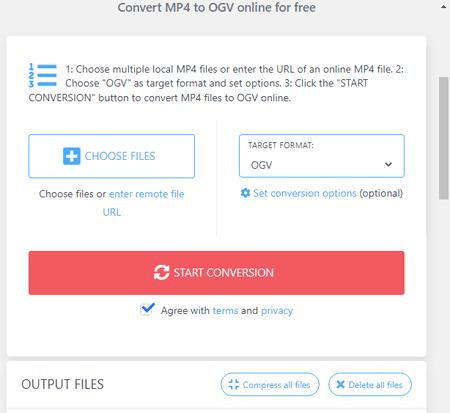
Task: Click the numbered list steps icon
Action: (43, 75)
